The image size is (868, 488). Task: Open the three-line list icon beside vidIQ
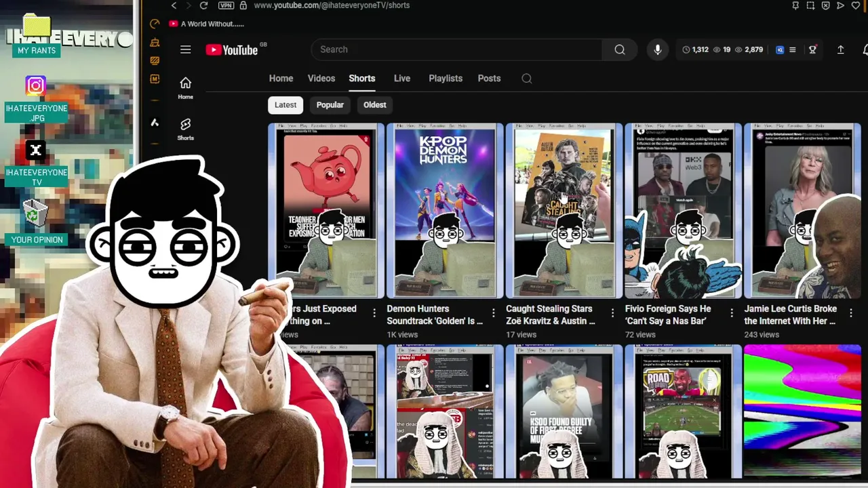(792, 49)
